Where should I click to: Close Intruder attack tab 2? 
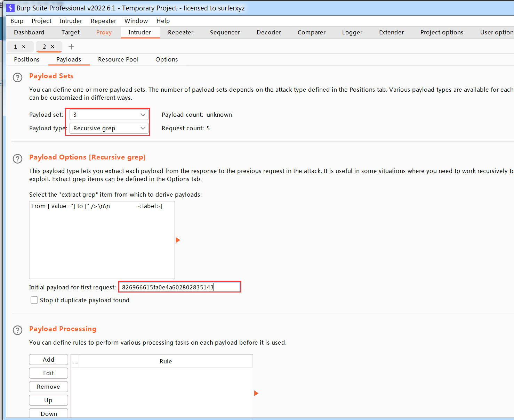click(53, 47)
